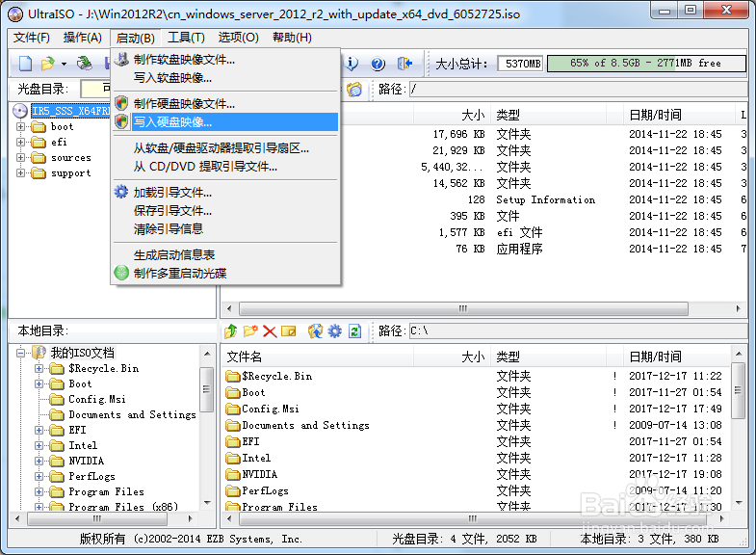
Task: Expand the Intel node in local tree
Action: pyautogui.click(x=39, y=445)
